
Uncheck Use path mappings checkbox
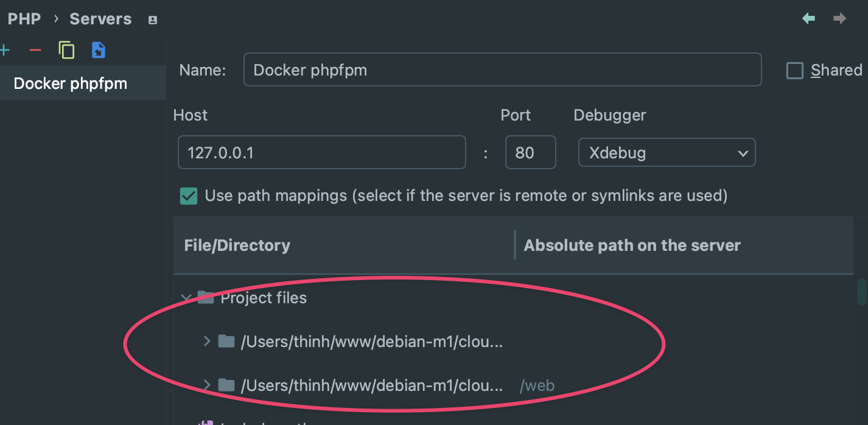point(189,196)
